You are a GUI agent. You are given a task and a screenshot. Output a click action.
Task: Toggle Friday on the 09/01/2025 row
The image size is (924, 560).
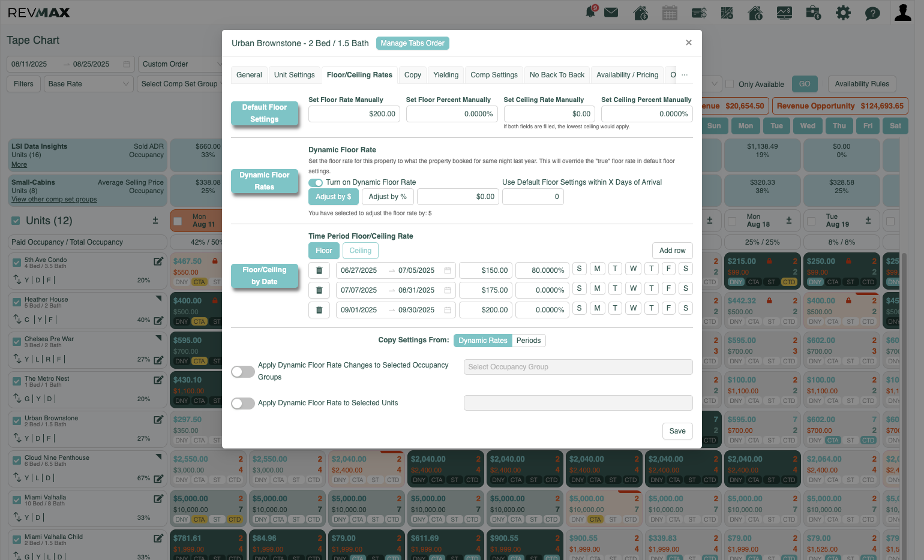[668, 309]
